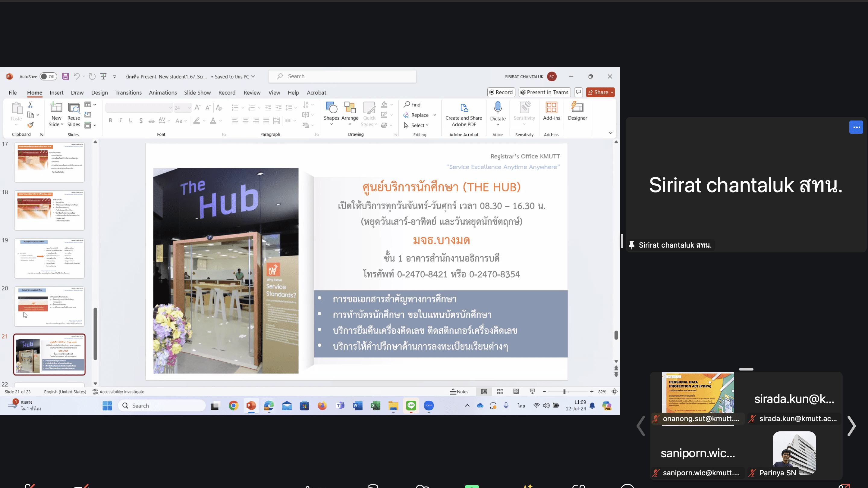Toggle Strikethrough formatting

(152, 120)
